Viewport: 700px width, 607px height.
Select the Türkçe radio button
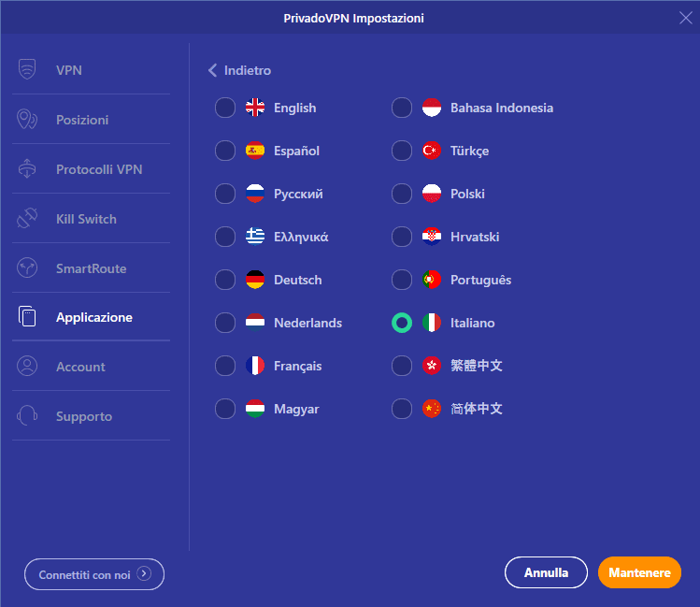(402, 151)
